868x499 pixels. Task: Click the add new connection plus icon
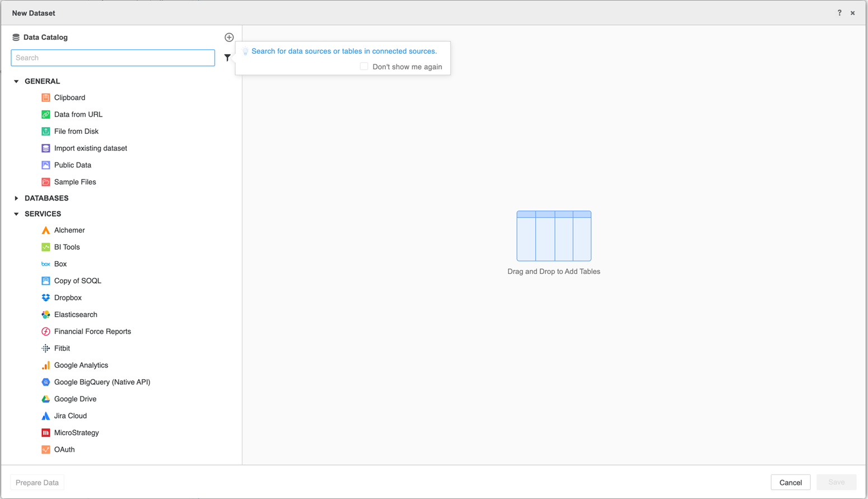tap(229, 37)
